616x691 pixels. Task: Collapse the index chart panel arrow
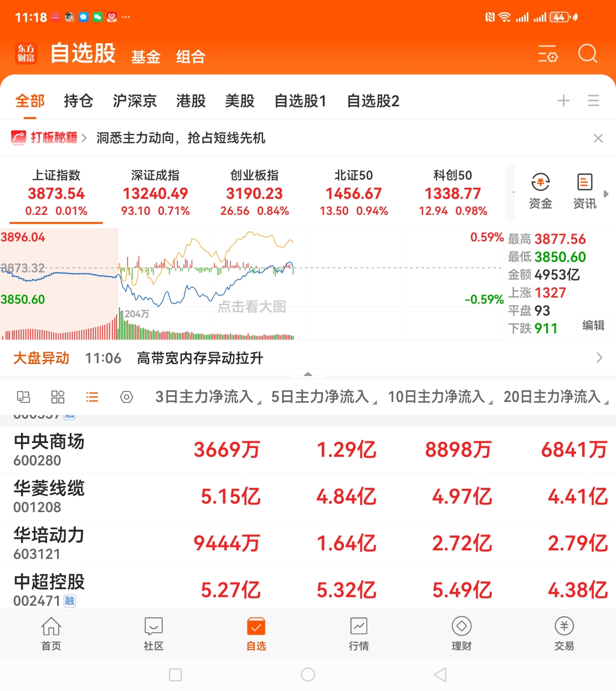pos(308,374)
